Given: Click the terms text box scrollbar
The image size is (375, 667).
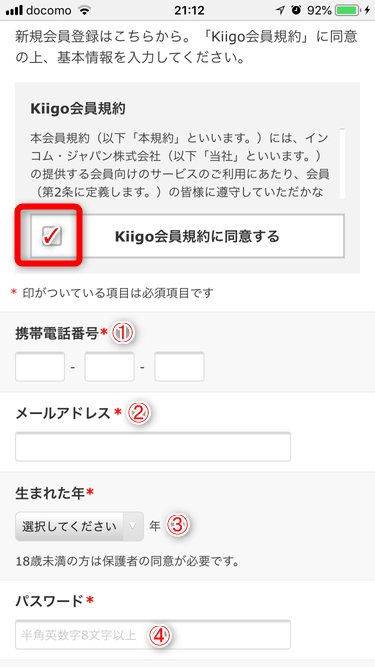Looking at the screenshot, I should point(343,163).
